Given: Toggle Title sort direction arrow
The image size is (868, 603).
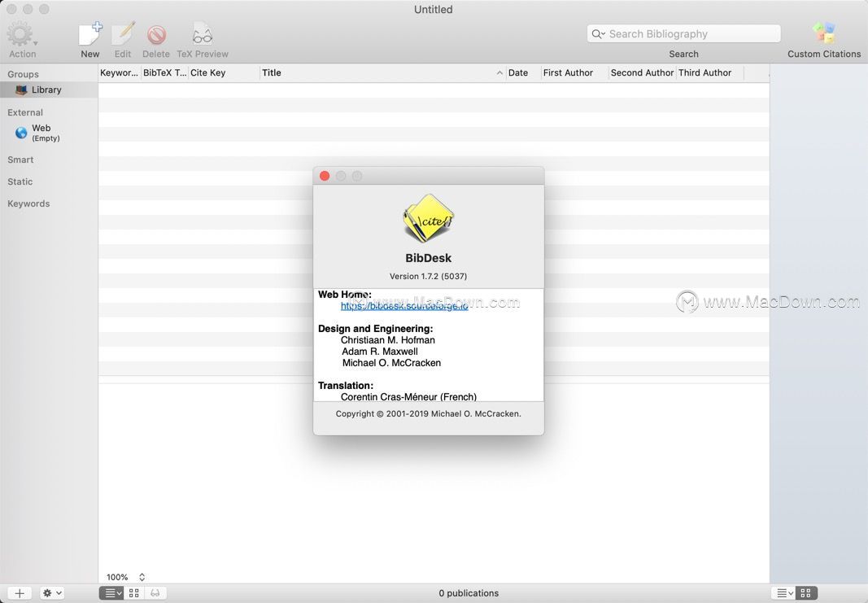Looking at the screenshot, I should coord(499,73).
